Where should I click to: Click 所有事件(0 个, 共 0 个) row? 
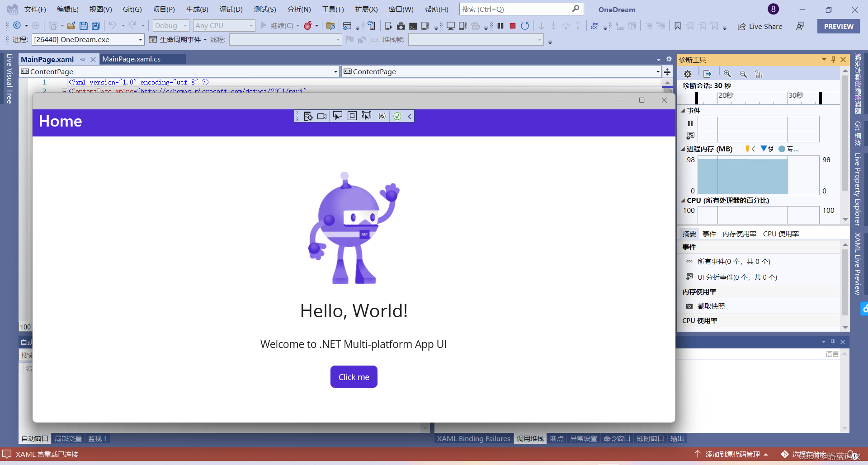(x=759, y=261)
